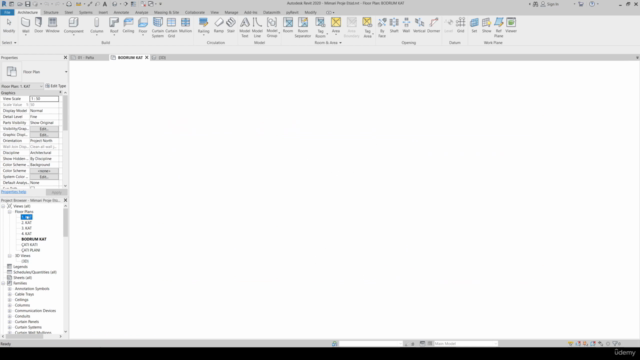
Task: Select the Floor tool
Action: (x=143, y=25)
